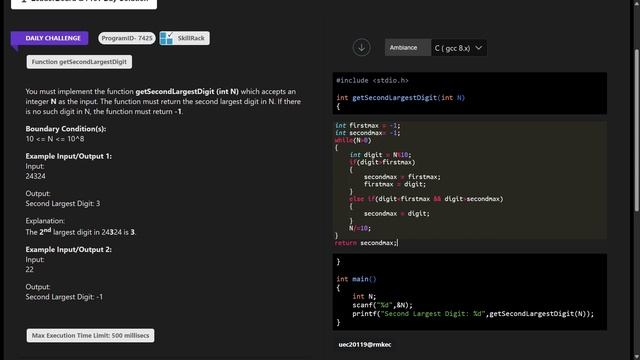Click the Max Execution Time Limit label
Screen dimensions: 640x360
90,336
